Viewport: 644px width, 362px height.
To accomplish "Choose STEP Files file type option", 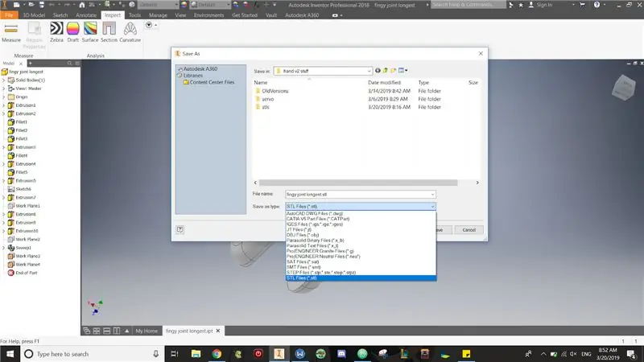I will point(361,273).
